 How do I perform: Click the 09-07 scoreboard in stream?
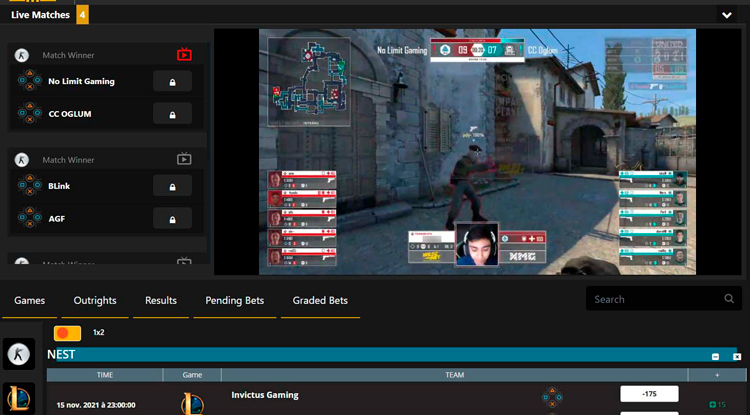(x=477, y=50)
